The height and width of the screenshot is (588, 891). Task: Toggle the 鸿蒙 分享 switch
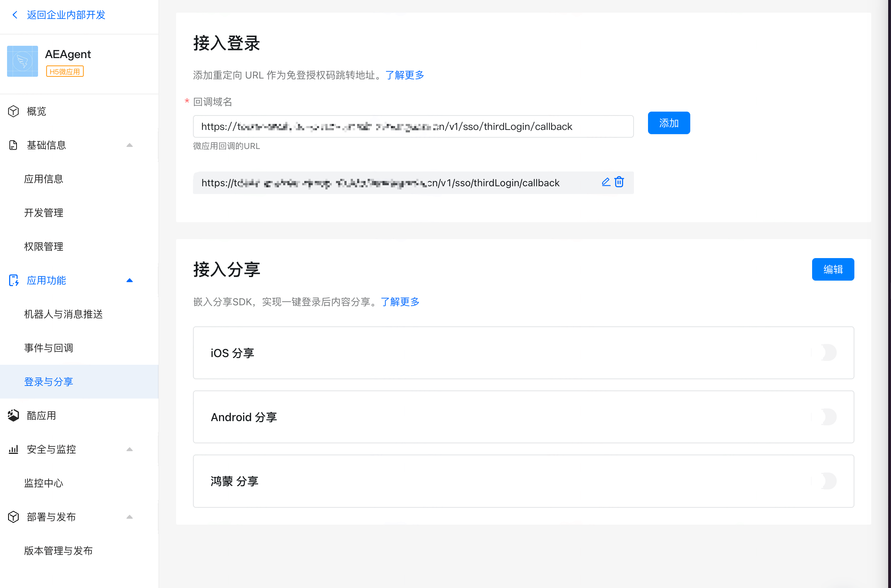click(824, 481)
